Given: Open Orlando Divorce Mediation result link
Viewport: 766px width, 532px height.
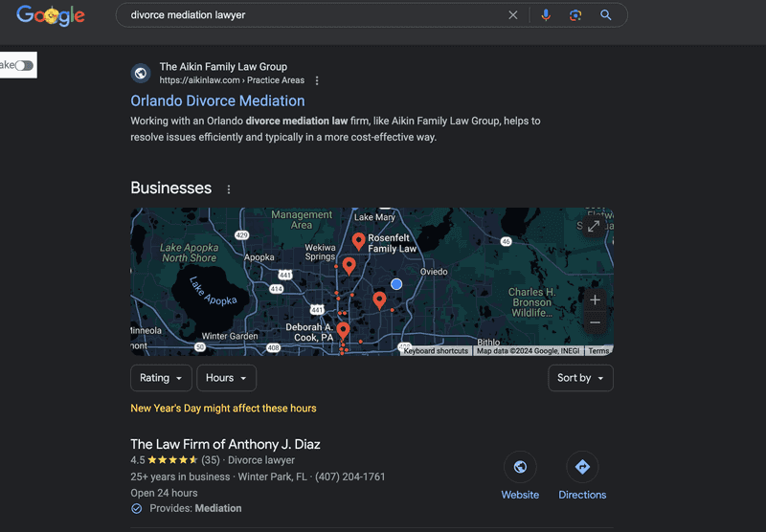Looking at the screenshot, I should [x=217, y=100].
